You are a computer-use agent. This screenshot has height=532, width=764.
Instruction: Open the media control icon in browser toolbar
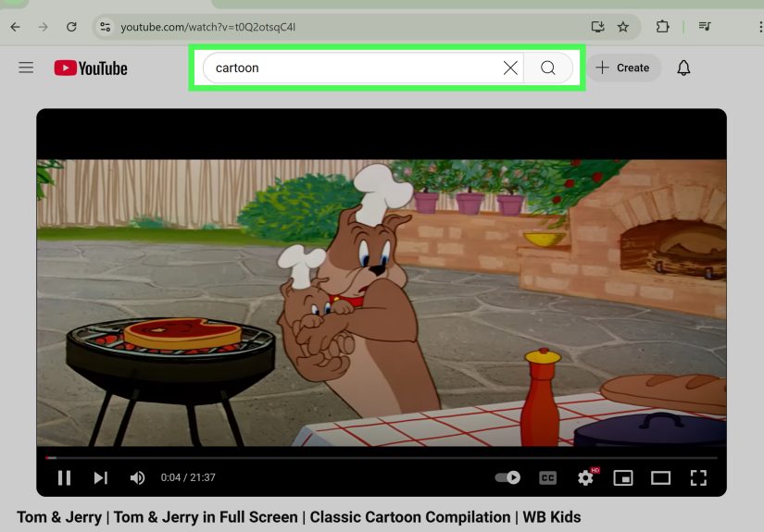(705, 26)
